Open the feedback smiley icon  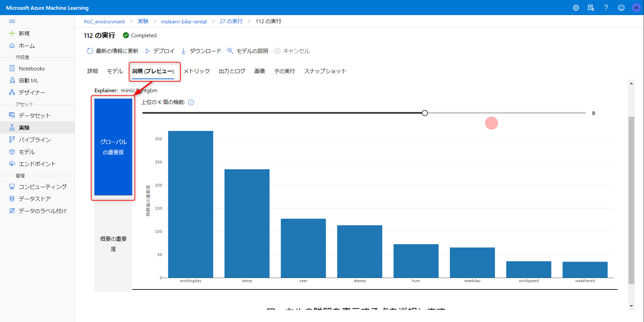[x=621, y=8]
